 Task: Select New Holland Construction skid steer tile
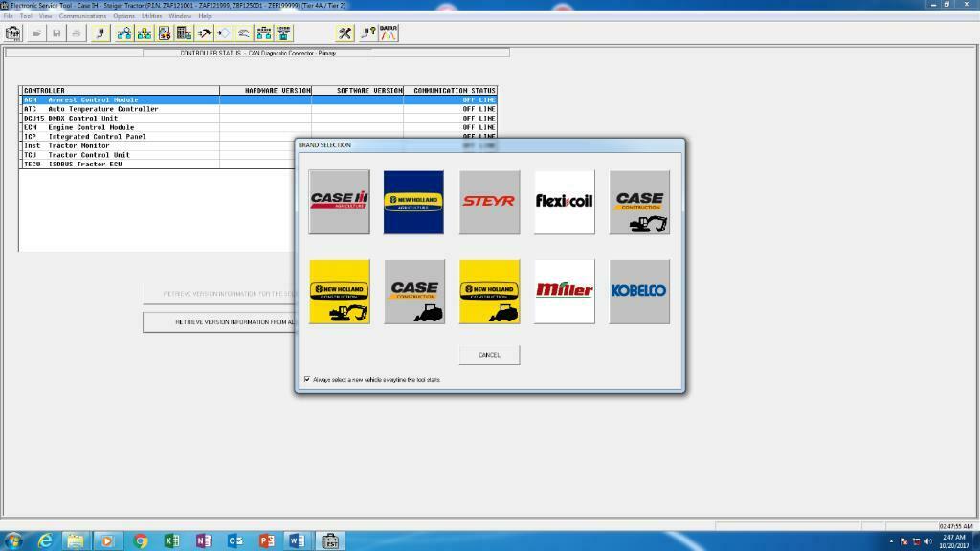(489, 292)
